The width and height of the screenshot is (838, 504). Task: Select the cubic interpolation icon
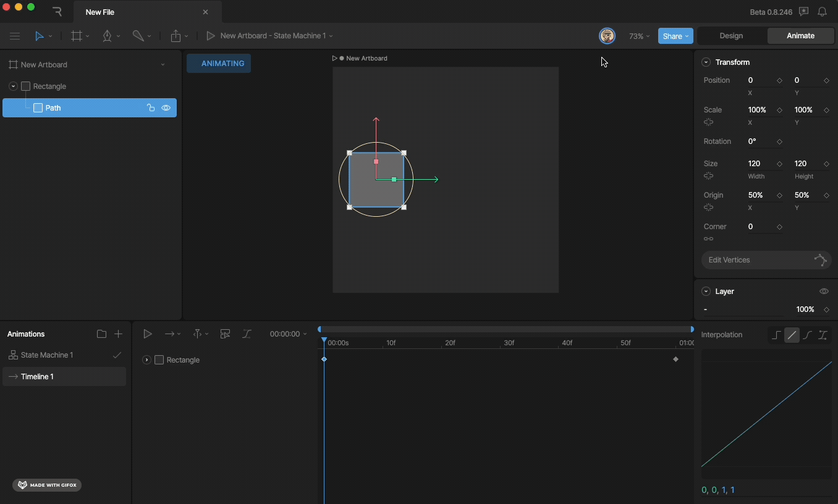(x=808, y=335)
